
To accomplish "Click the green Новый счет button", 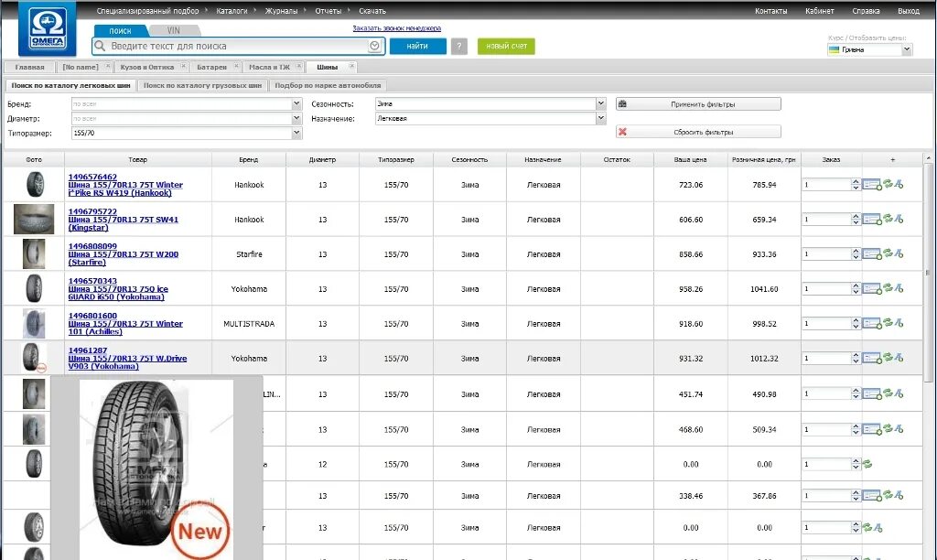I will (x=506, y=46).
